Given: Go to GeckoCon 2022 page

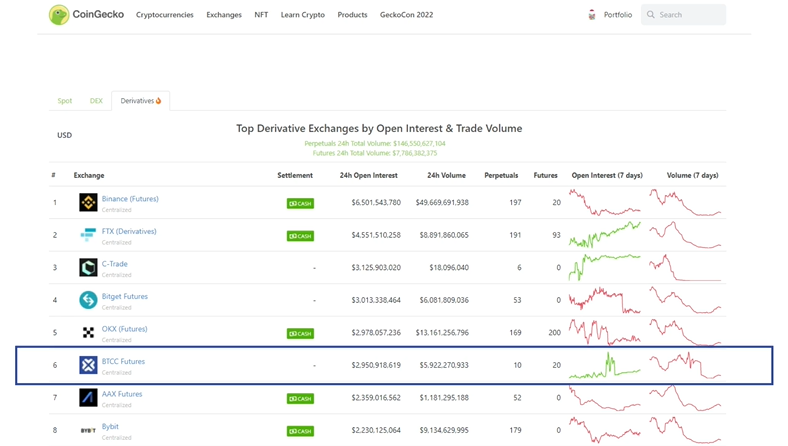Looking at the screenshot, I should point(406,15).
